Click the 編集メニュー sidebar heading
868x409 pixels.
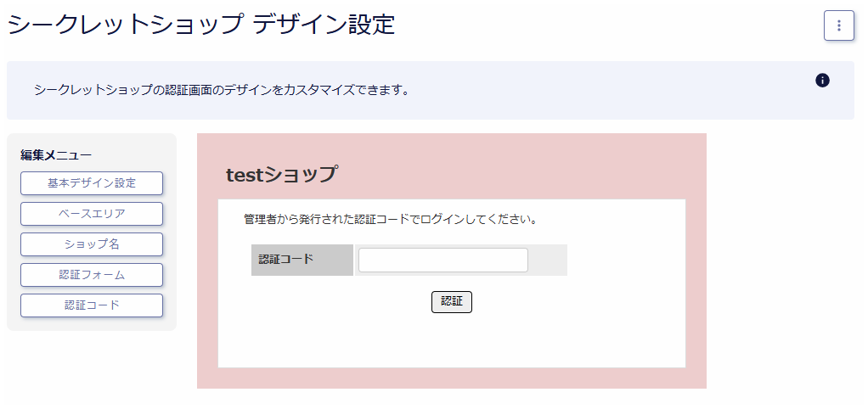click(x=56, y=154)
